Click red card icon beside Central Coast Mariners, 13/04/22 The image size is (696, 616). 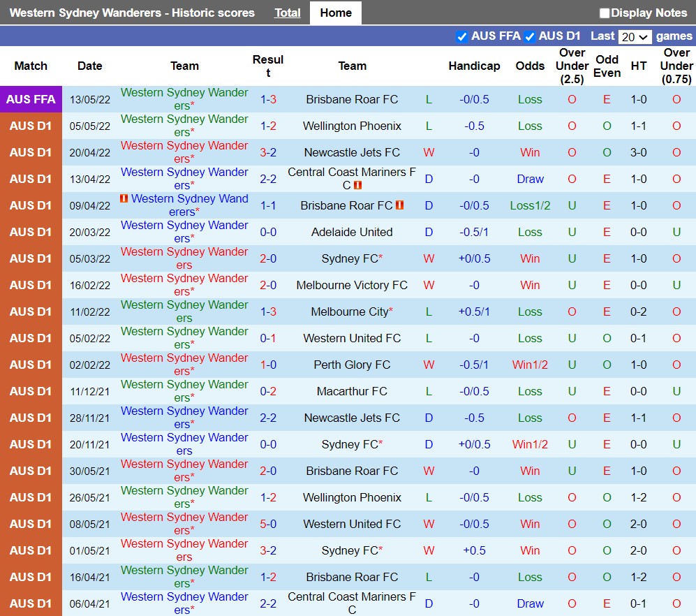357,186
